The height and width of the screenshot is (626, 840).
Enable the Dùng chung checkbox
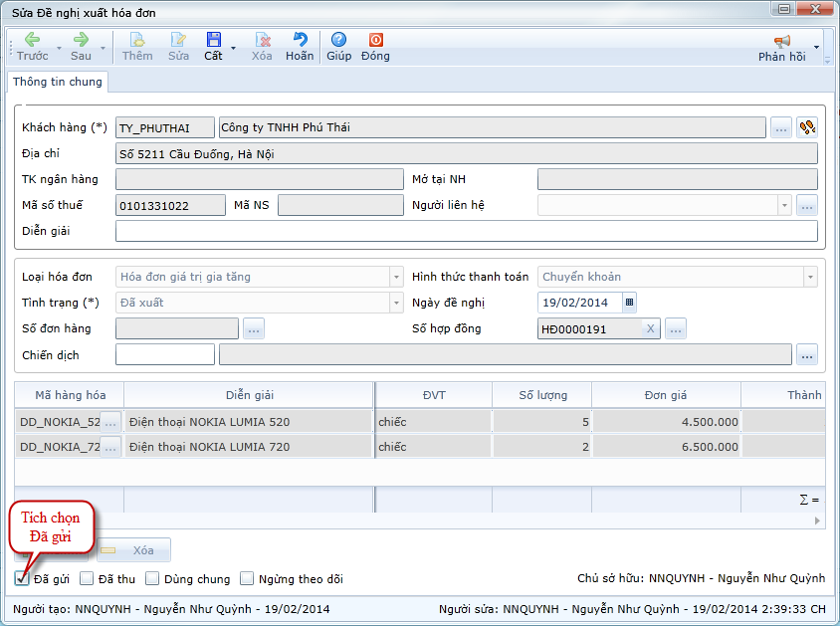152,578
